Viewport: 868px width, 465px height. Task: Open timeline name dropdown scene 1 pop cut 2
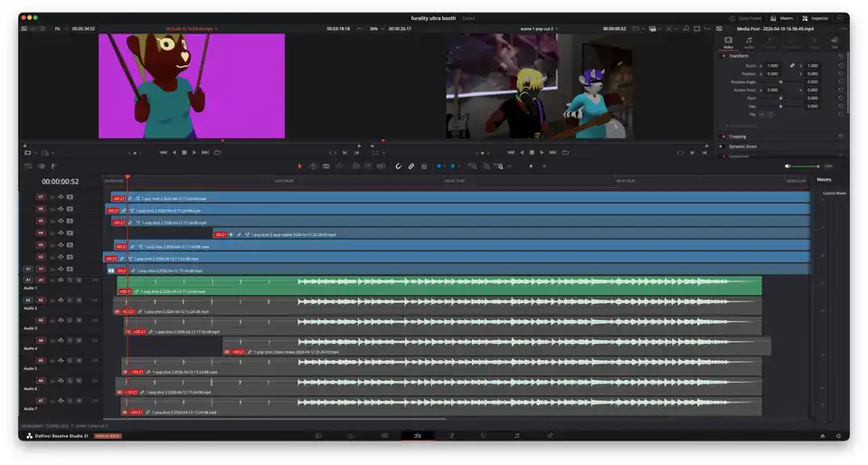539,29
